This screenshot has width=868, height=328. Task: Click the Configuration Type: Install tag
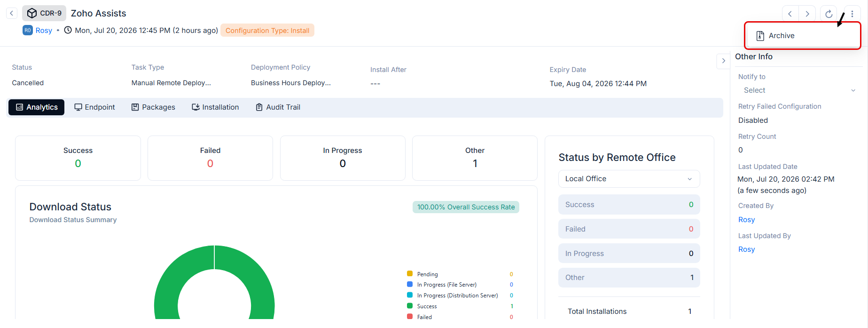coord(267,31)
